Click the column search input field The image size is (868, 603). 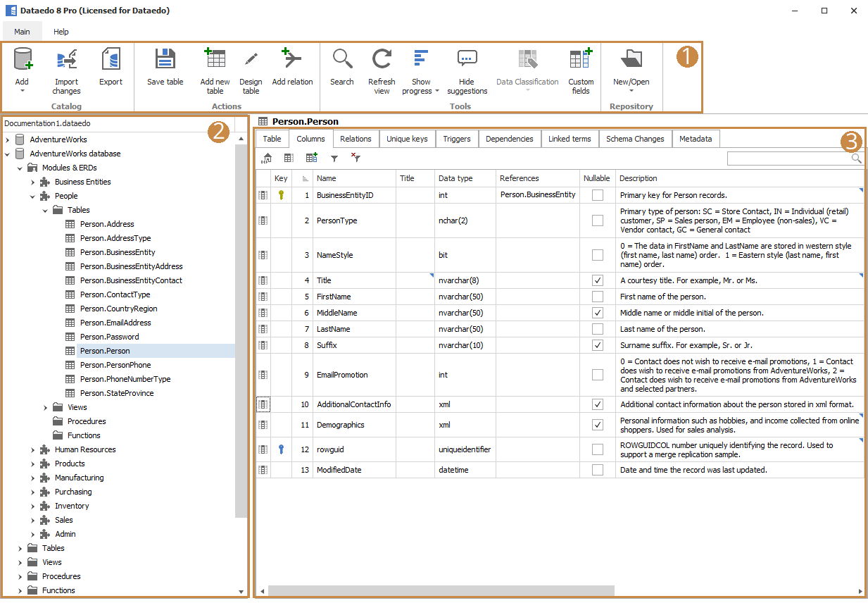788,158
